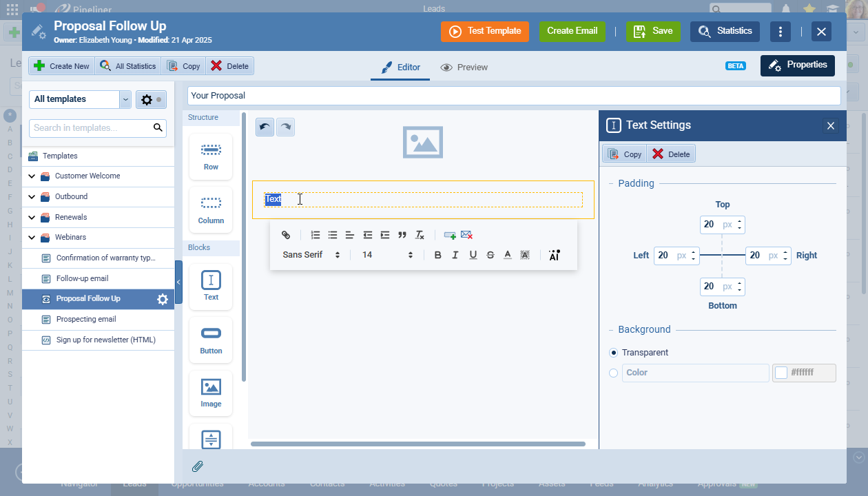868x496 pixels.
Task: Toggle bold formatting
Action: pyautogui.click(x=437, y=255)
